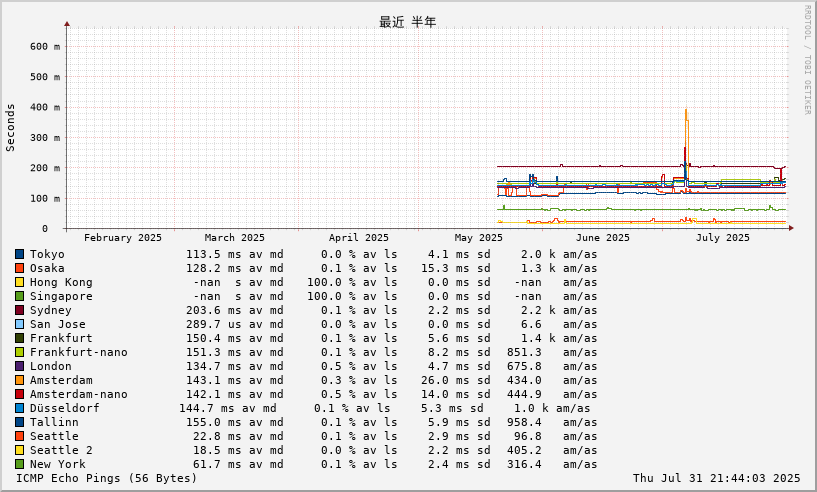
Task: Click the Düsseldorf blue legend swatch
Action: pos(19,409)
